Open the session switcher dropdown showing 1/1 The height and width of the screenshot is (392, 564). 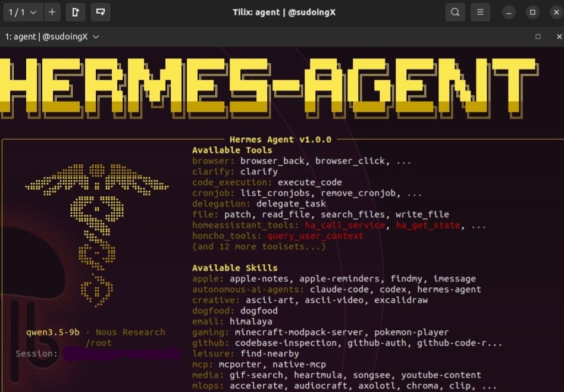tap(23, 12)
